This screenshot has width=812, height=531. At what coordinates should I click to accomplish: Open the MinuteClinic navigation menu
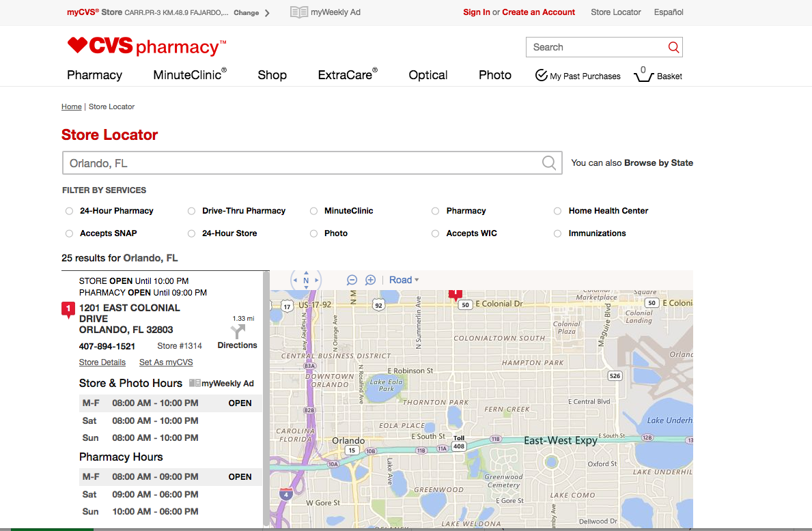point(190,75)
